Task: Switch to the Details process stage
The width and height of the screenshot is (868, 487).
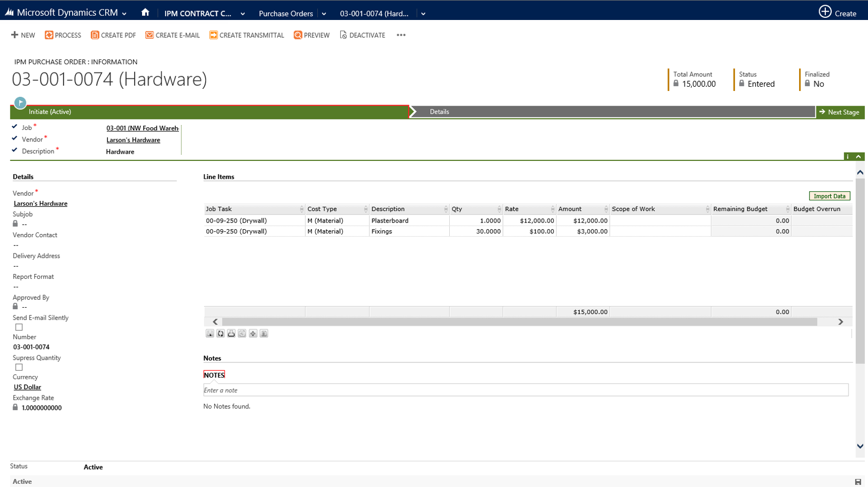Action: coord(440,111)
